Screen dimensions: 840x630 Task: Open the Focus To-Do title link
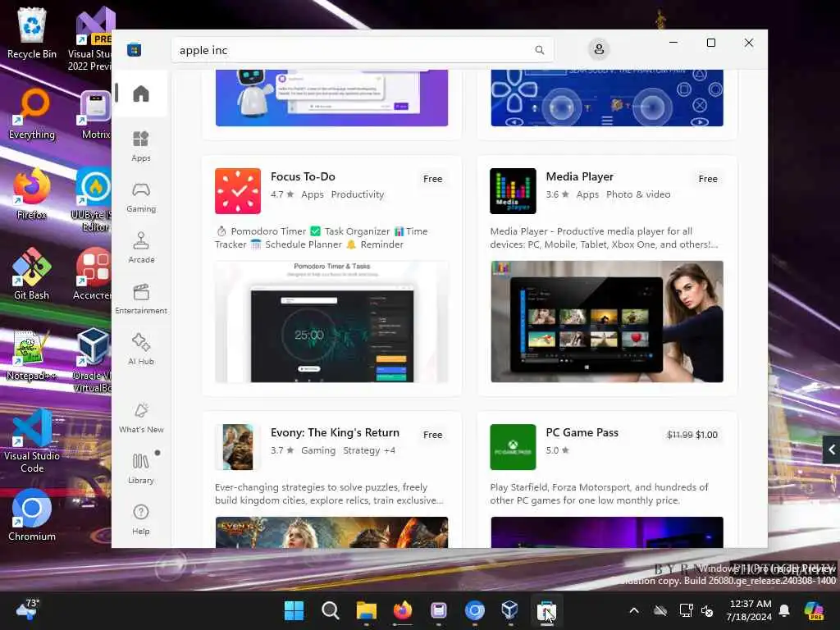(303, 177)
